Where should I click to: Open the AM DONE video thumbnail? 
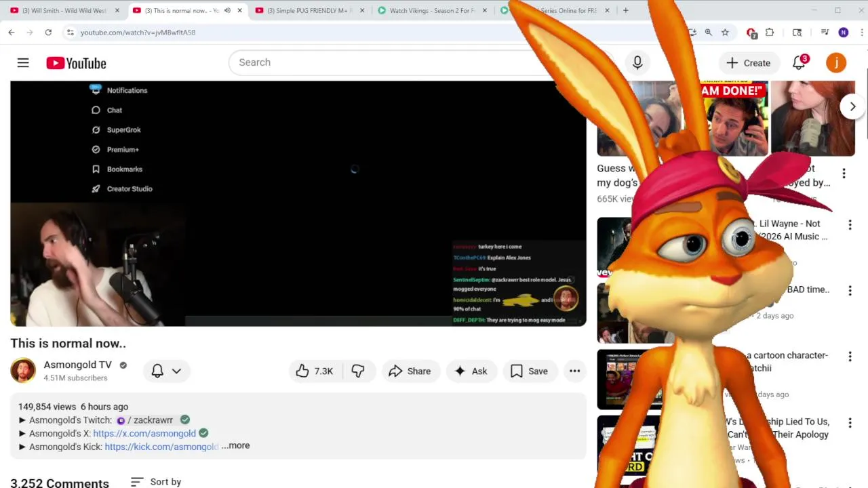(734, 119)
